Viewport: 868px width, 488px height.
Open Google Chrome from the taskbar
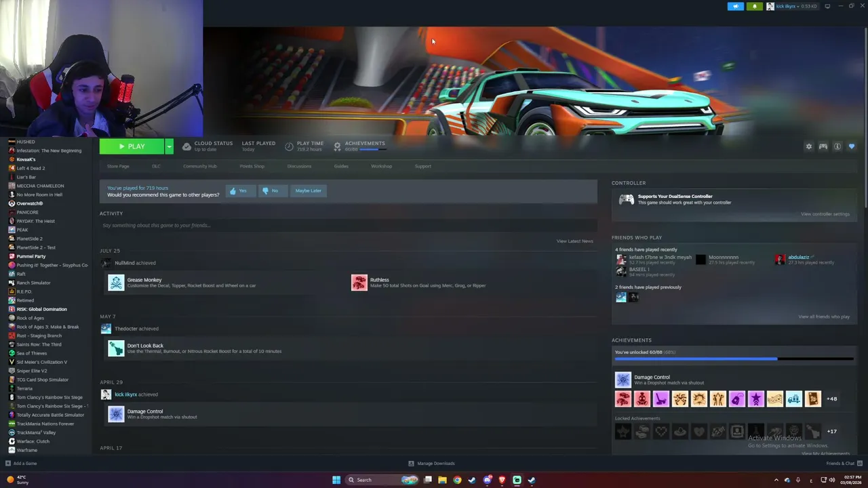click(457, 480)
